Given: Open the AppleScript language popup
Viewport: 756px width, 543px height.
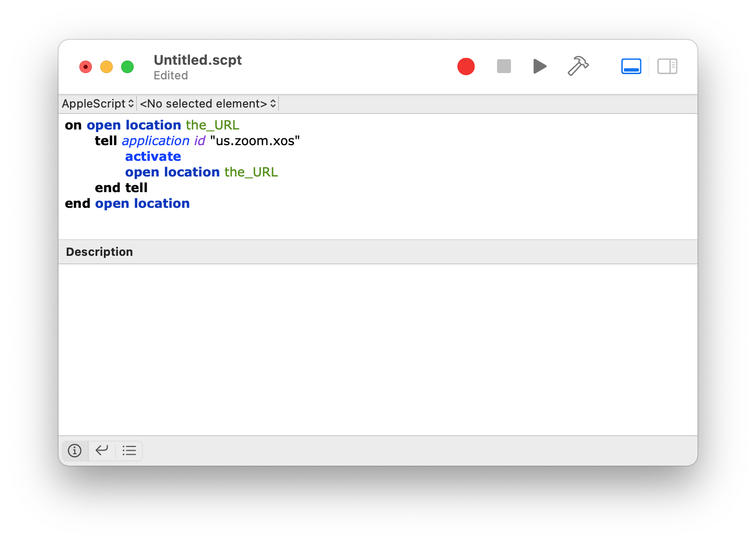Looking at the screenshot, I should pyautogui.click(x=97, y=103).
